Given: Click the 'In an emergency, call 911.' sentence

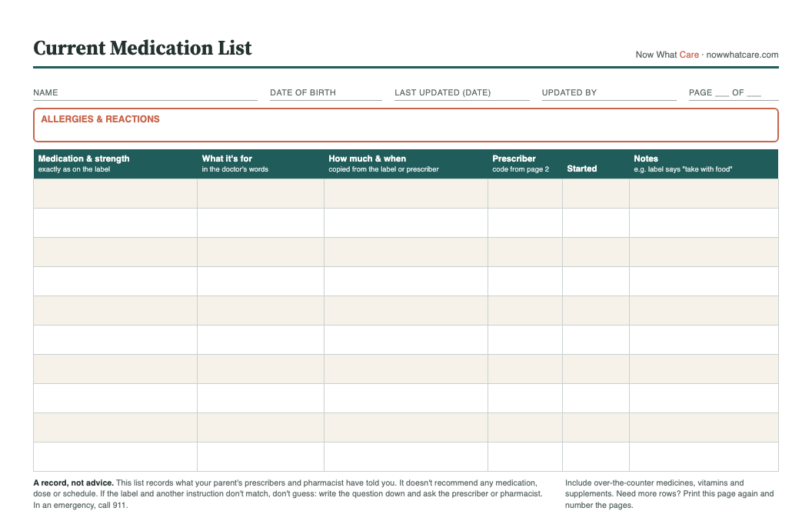Looking at the screenshot, I should (80, 505).
